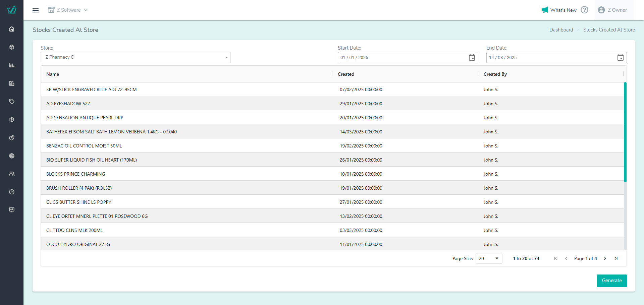Open the Start Date calendar picker

click(x=472, y=58)
